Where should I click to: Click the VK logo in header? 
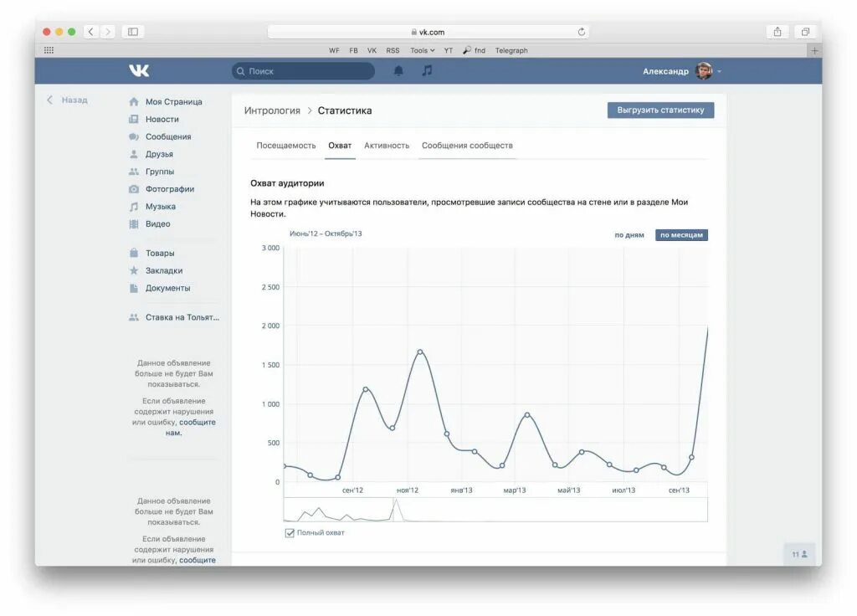point(139,70)
